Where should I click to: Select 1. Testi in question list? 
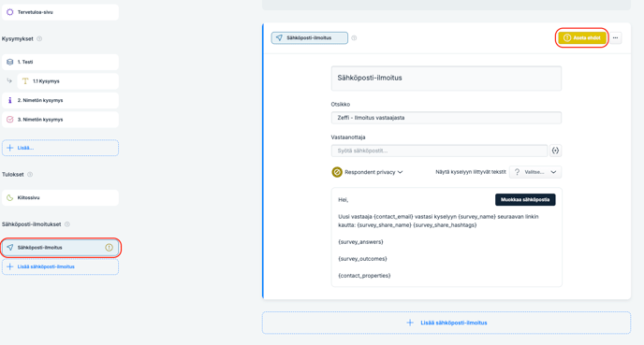60,62
